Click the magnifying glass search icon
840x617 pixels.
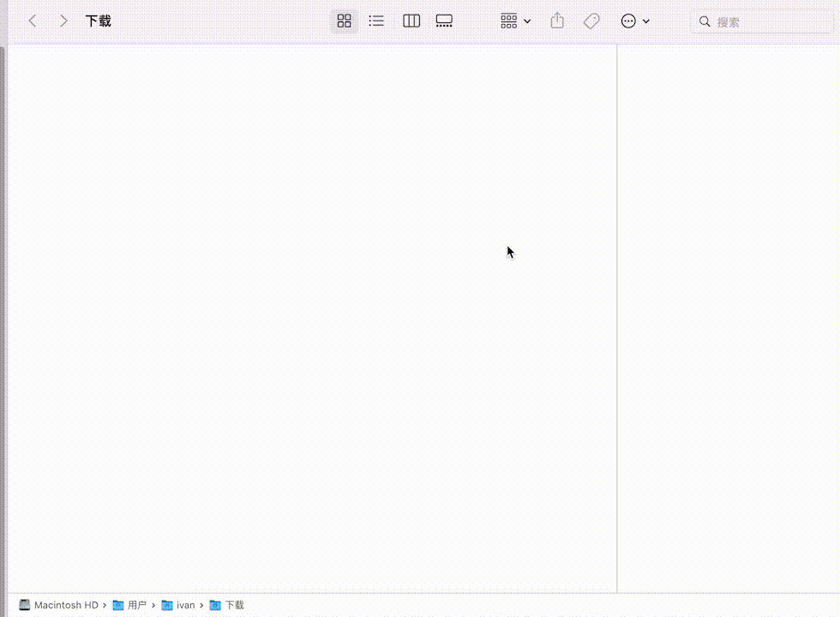[x=705, y=22]
